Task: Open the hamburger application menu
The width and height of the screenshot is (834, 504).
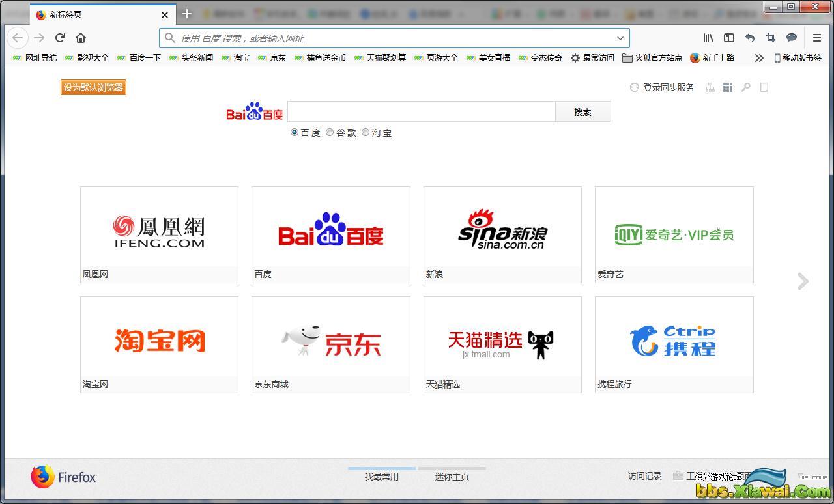Action: point(816,38)
